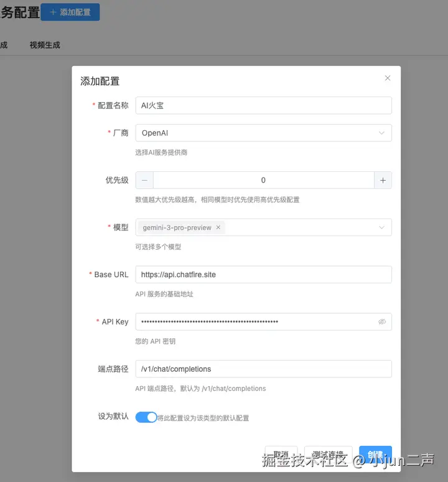Expand the 厂商 dropdown chevron arrow
448x482 pixels.
(x=381, y=133)
